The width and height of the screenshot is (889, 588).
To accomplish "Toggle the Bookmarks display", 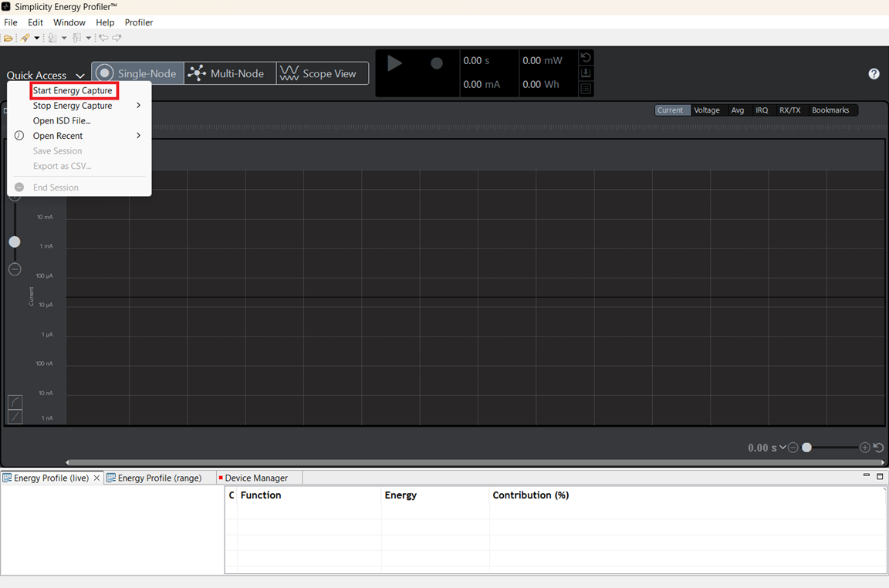I will pyautogui.click(x=830, y=110).
